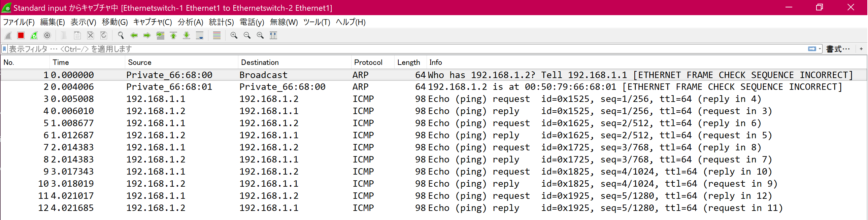Add a filter button with plus

(x=861, y=49)
